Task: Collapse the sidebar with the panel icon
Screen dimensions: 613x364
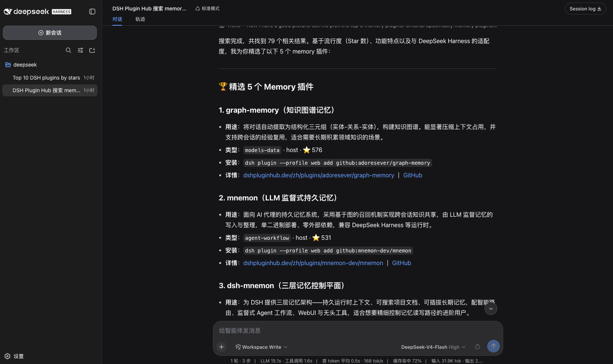Action: point(92,12)
